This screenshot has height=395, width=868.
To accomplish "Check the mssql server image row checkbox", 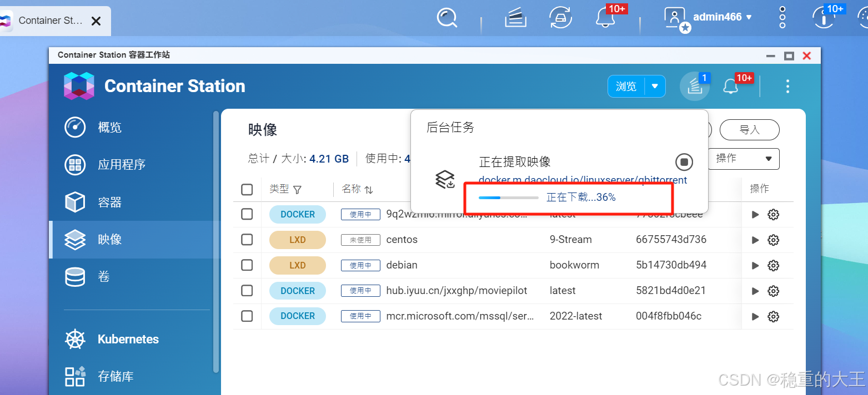I will [x=247, y=316].
